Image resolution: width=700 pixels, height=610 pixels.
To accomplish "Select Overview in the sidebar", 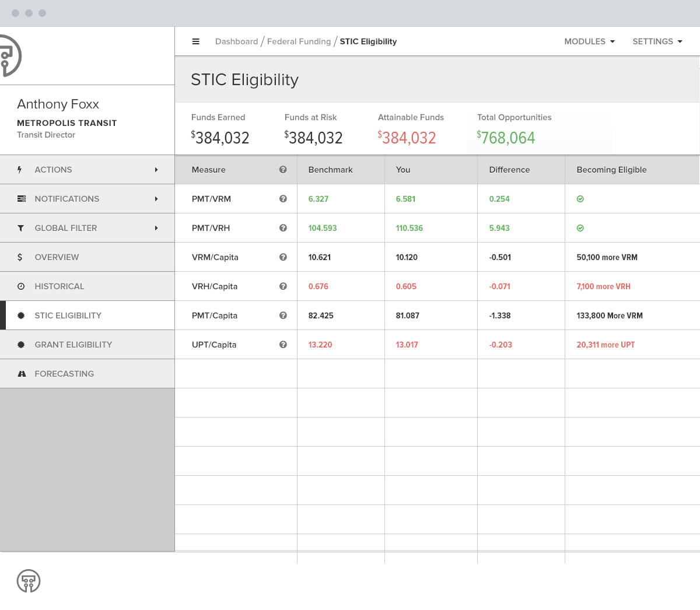I will point(87,257).
